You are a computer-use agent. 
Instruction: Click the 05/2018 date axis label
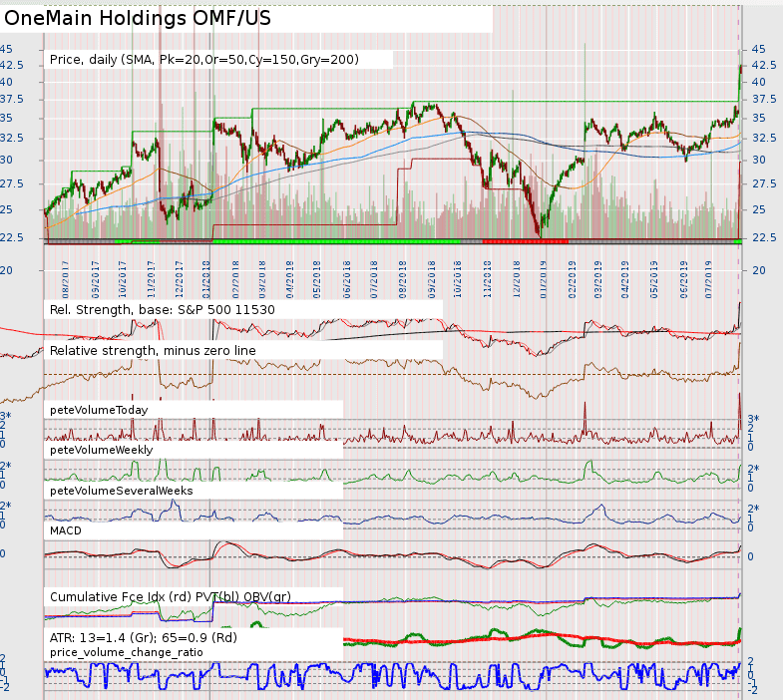click(316, 279)
